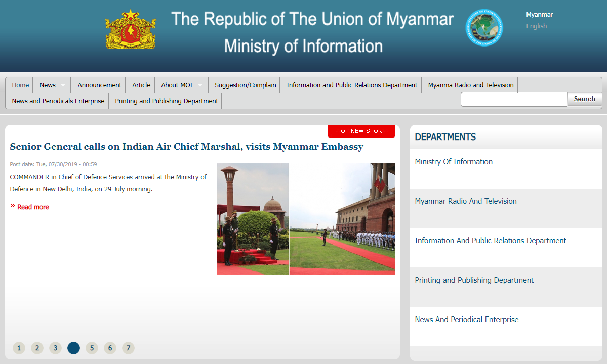Open the About MOI menu item
This screenshot has height=364, width=608.
[177, 85]
